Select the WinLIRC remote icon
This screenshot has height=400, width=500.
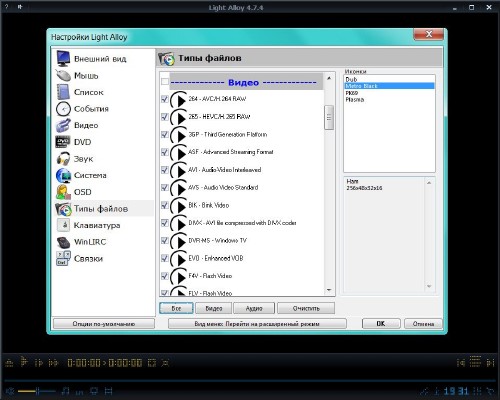point(63,242)
